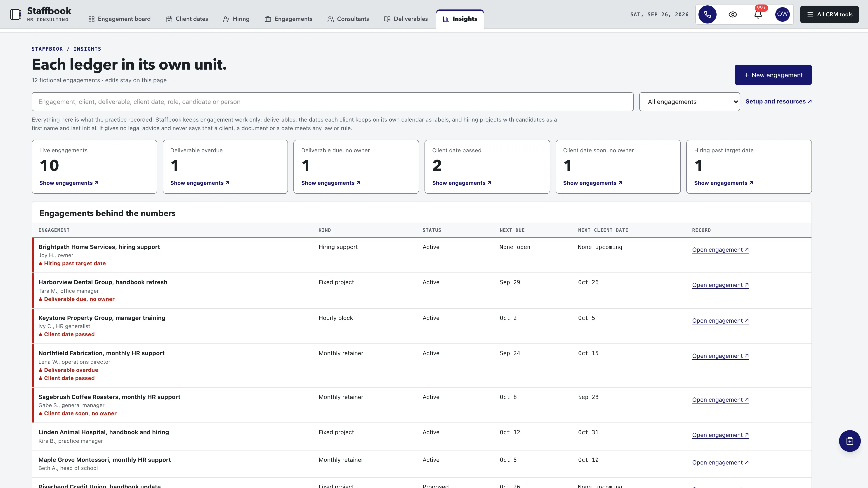Open All CRM tools menu
This screenshot has width=868, height=488.
tap(829, 14)
